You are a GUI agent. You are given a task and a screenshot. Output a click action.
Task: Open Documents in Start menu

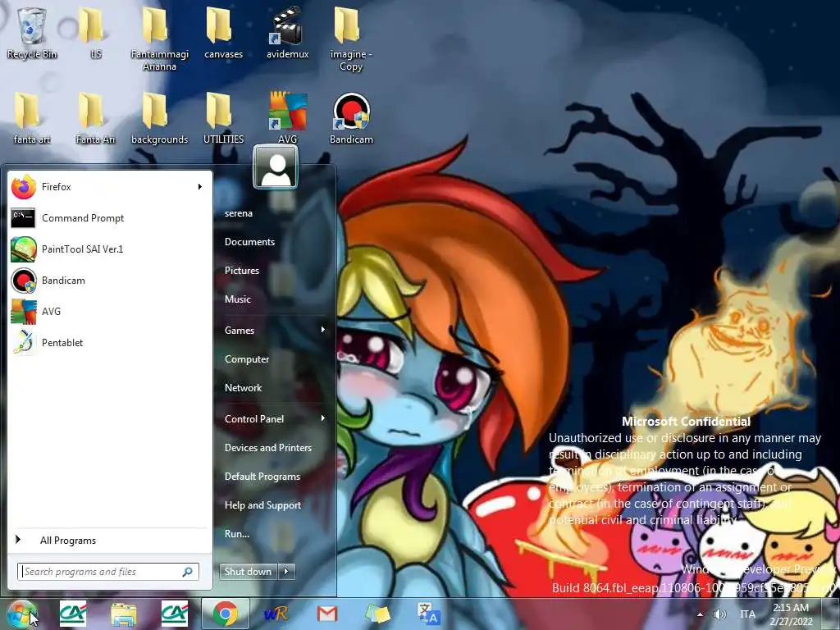point(249,242)
